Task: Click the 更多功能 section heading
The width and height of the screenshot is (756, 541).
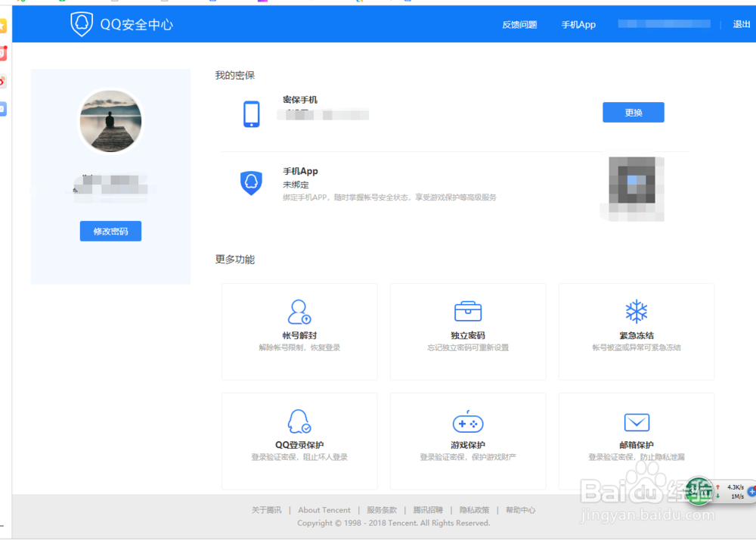Action: [x=235, y=260]
